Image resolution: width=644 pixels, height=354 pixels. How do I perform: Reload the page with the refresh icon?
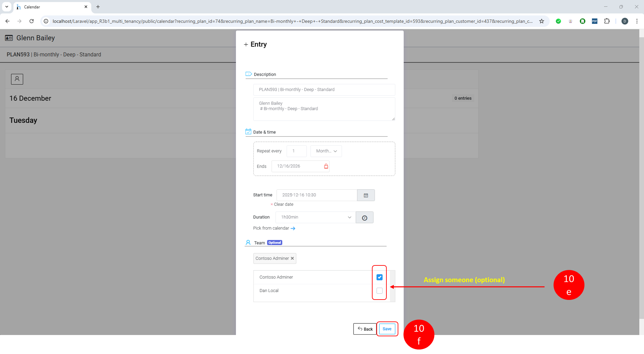(32, 21)
